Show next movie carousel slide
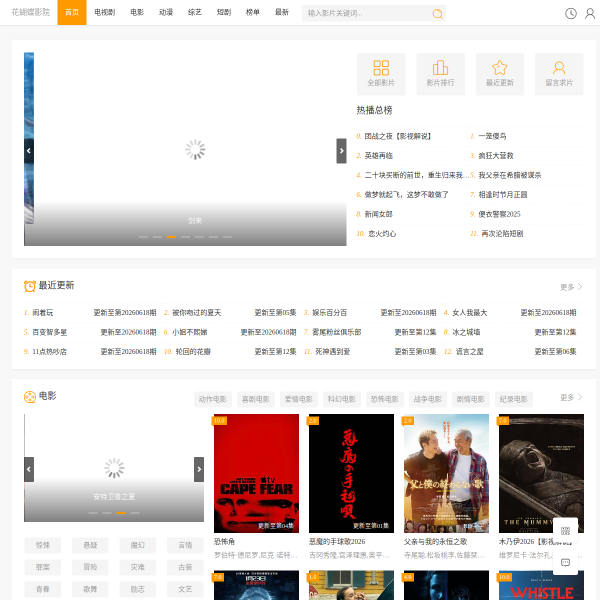600x600 pixels. point(199,469)
